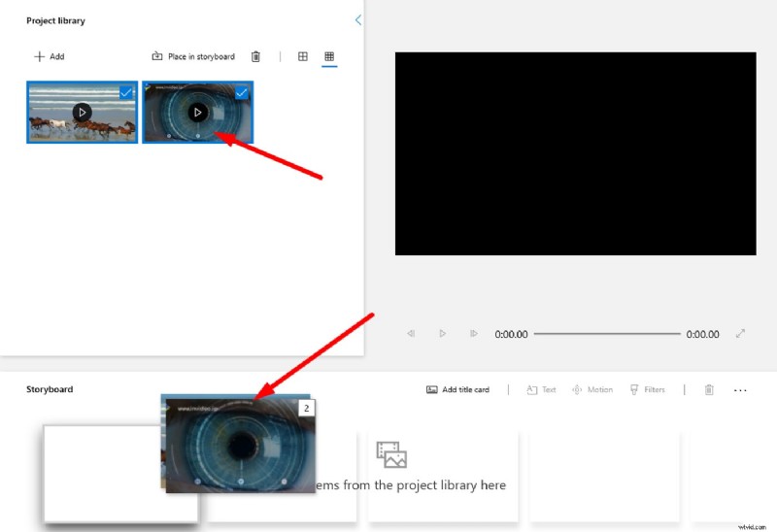Open storyboard more options ellipsis menu
777x532 pixels.
pos(740,390)
